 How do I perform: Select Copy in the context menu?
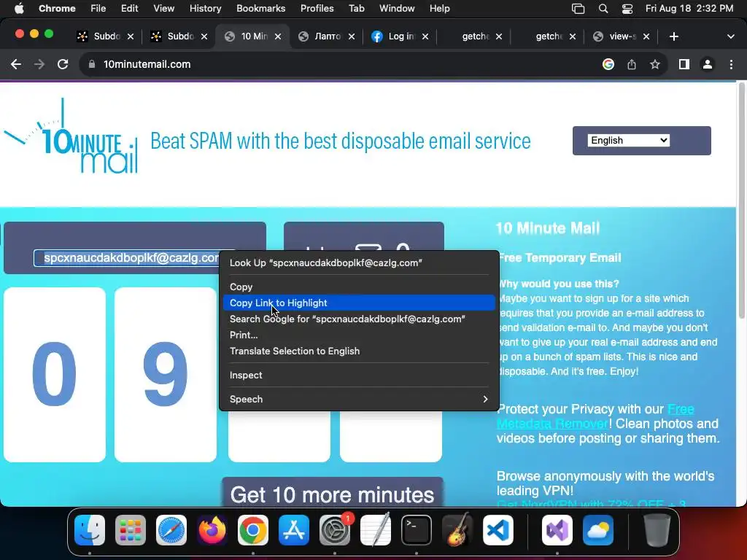click(359, 287)
